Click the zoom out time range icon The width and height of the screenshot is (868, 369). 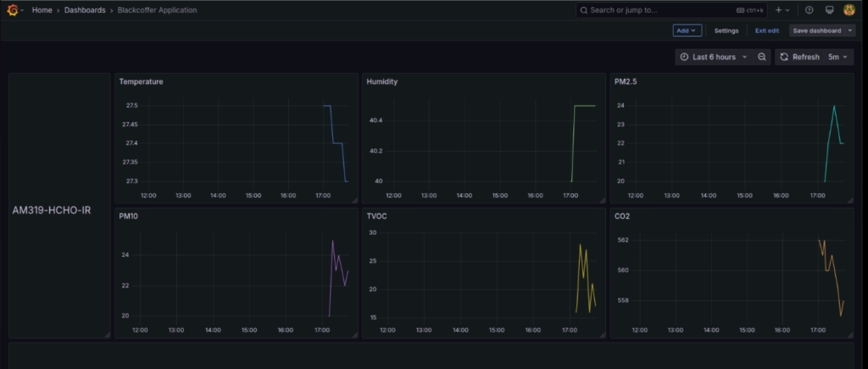[762, 57]
